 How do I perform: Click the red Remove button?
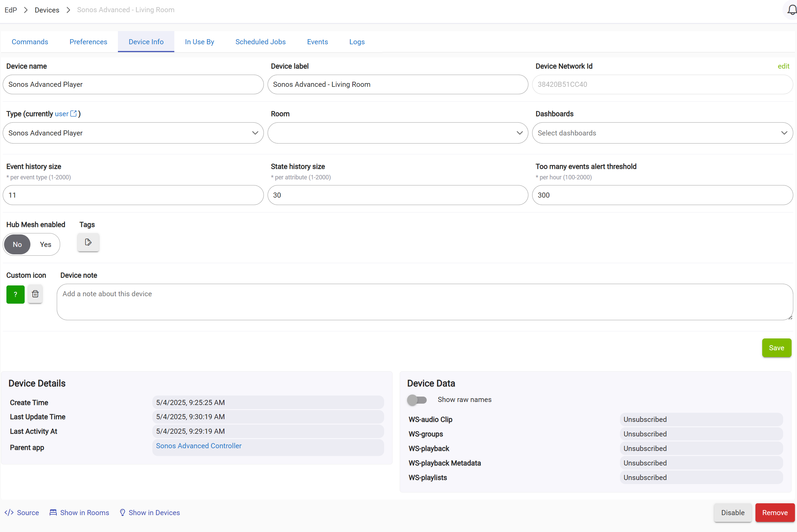pos(775,513)
